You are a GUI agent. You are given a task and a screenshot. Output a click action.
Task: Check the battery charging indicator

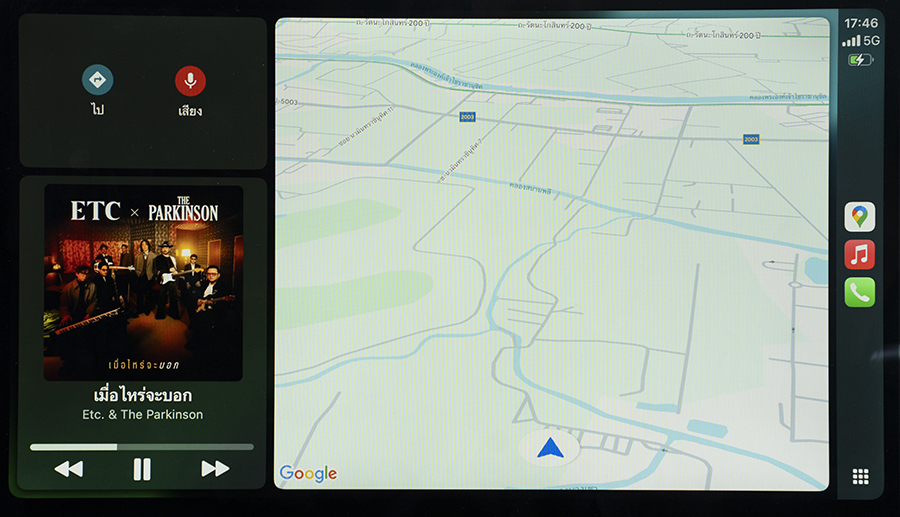coord(860,60)
